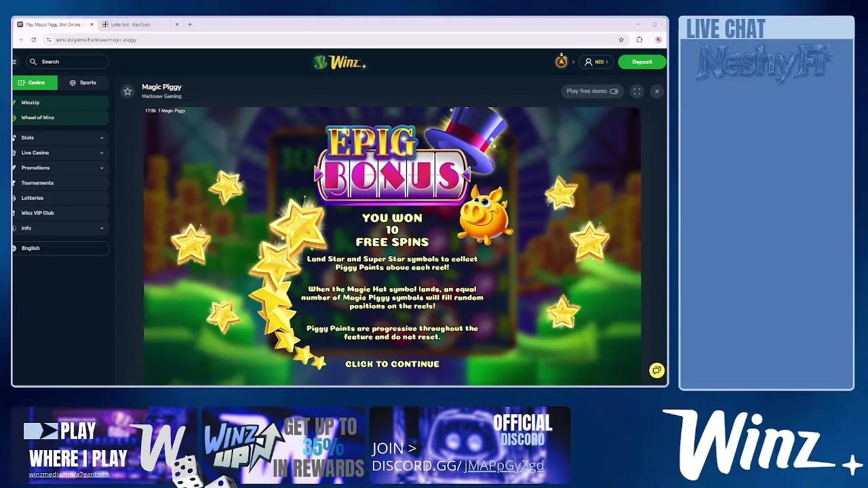Select the Live Casino sidebar icon
868x488 pixels.
(14, 152)
